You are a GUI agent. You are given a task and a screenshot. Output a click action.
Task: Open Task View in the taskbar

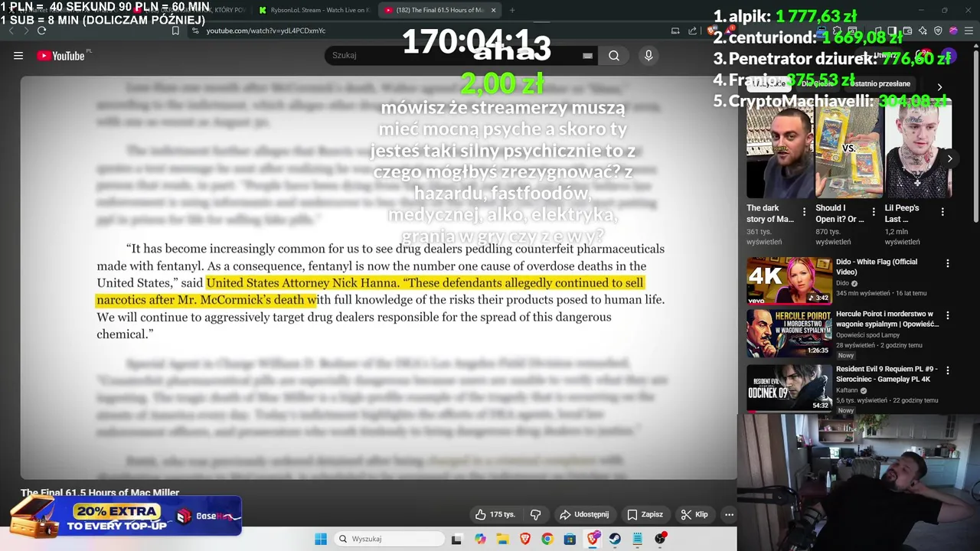[x=456, y=539]
